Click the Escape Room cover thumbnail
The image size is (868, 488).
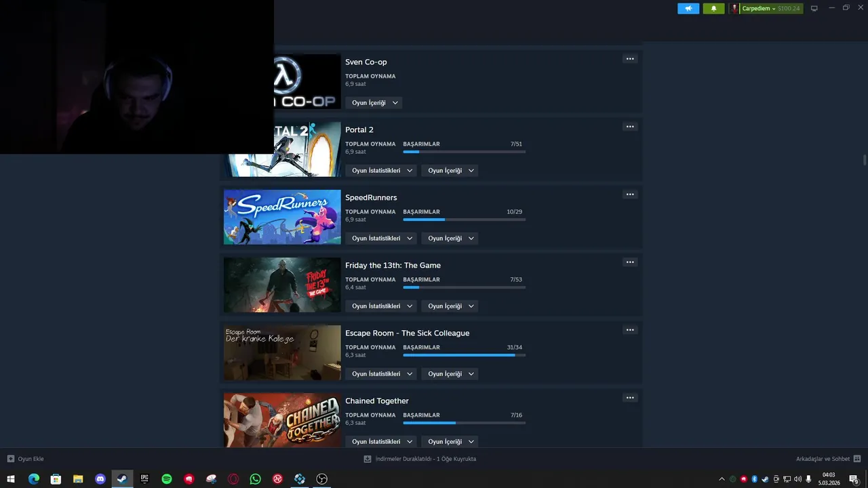pyautogui.click(x=282, y=352)
